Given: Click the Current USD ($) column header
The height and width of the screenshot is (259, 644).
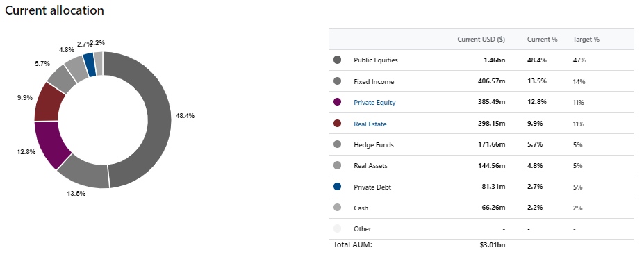Looking at the screenshot, I should (481, 40).
